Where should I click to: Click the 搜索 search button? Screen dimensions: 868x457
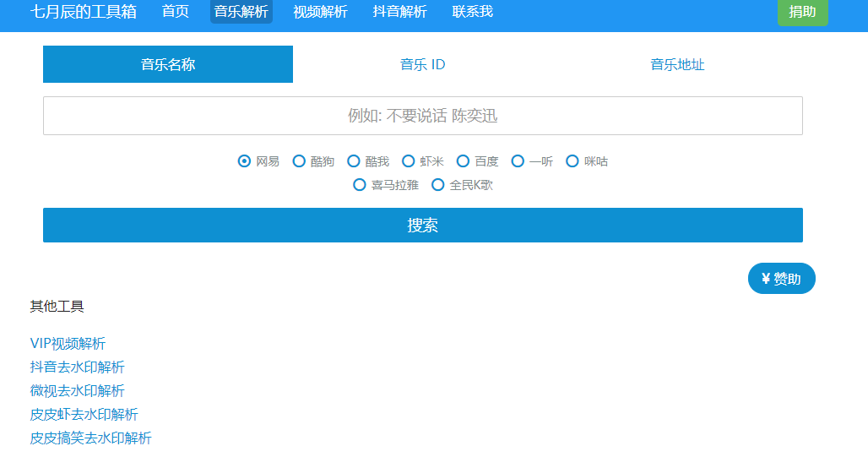tap(422, 226)
